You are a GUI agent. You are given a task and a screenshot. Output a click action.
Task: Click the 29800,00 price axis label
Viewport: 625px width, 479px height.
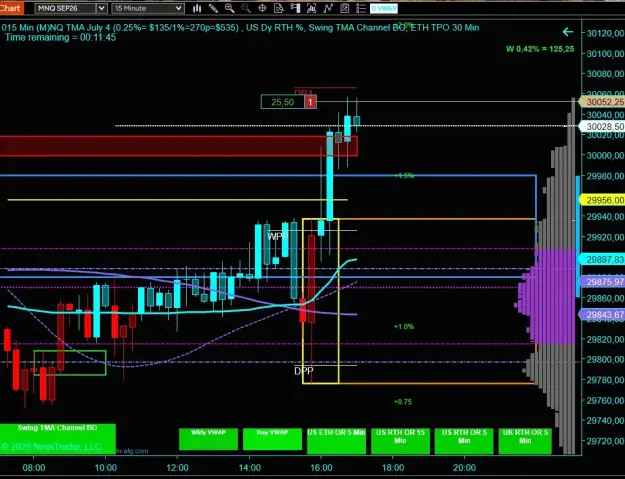605,359
